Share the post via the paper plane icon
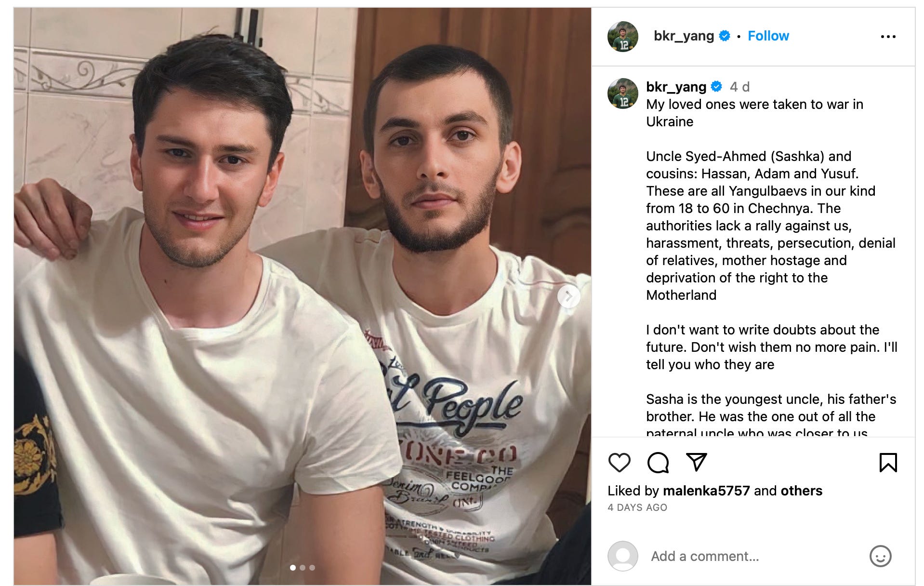This screenshot has width=924, height=586. coord(696,462)
